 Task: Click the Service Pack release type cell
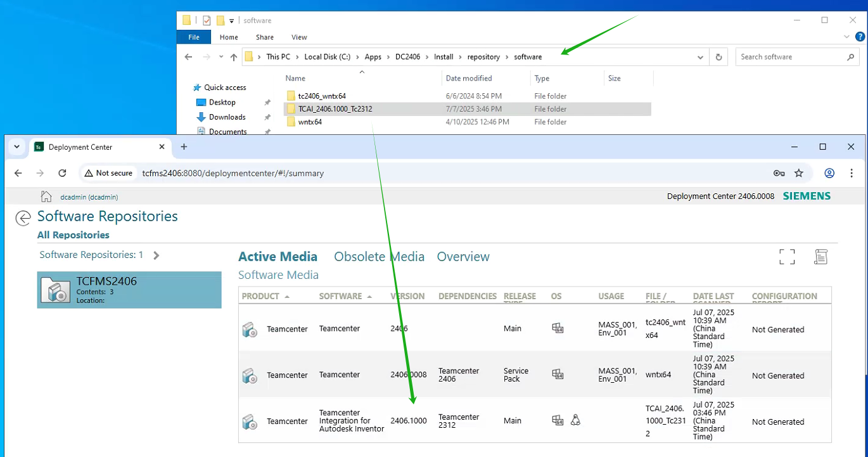coord(516,375)
